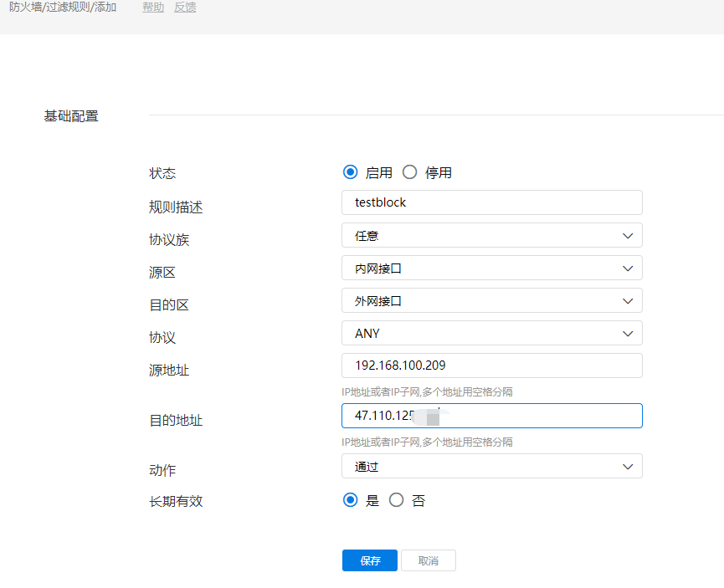
Task: Focus the 目的地址 input field
Action: [x=536, y=416]
